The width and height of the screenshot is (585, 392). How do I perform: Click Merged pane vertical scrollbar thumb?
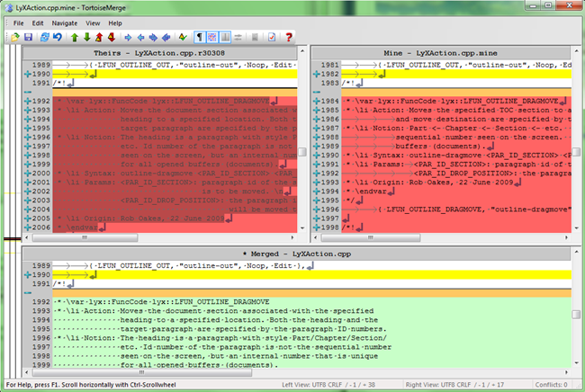(x=576, y=315)
